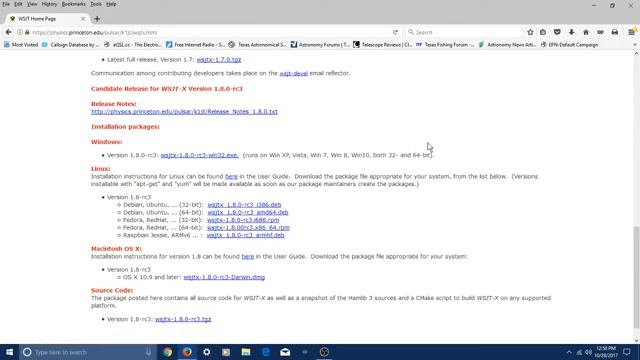Open the Help menu
This screenshot has width=640, height=360.
tap(111, 4)
